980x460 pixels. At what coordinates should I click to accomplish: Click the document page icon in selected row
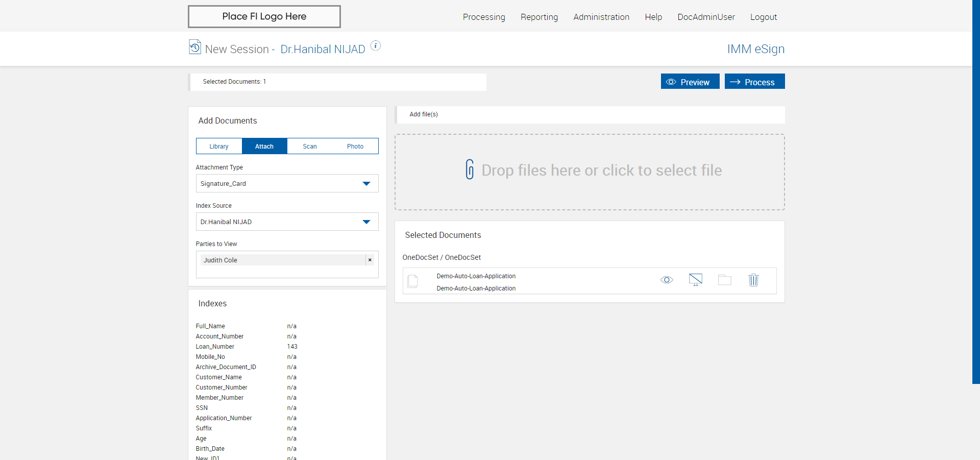click(413, 281)
